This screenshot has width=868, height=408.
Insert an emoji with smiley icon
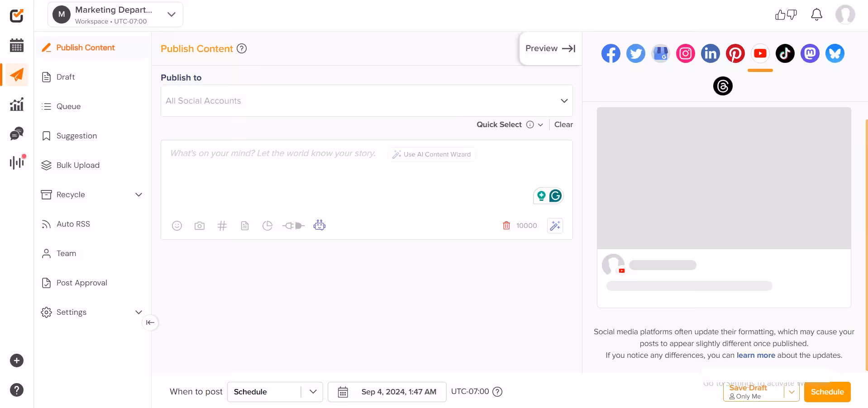click(177, 226)
